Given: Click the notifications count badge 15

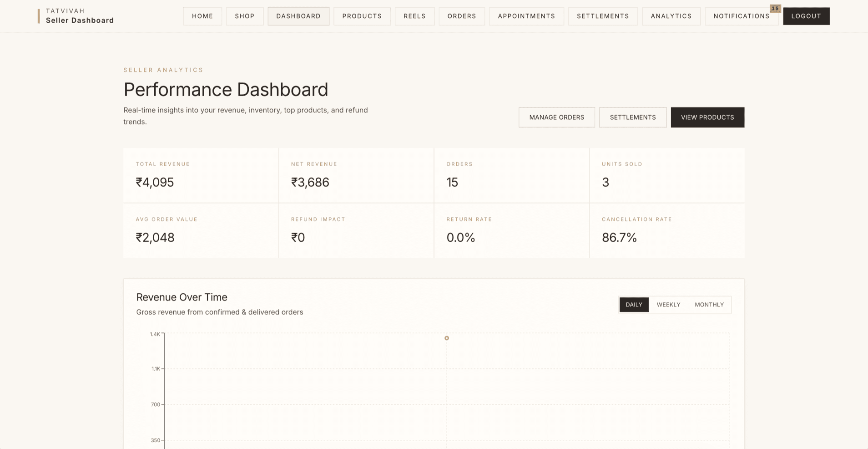Looking at the screenshot, I should pyautogui.click(x=775, y=8).
